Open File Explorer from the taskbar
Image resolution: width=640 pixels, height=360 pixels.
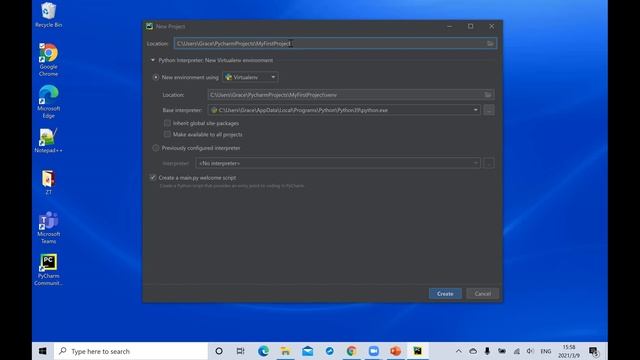coord(285,351)
